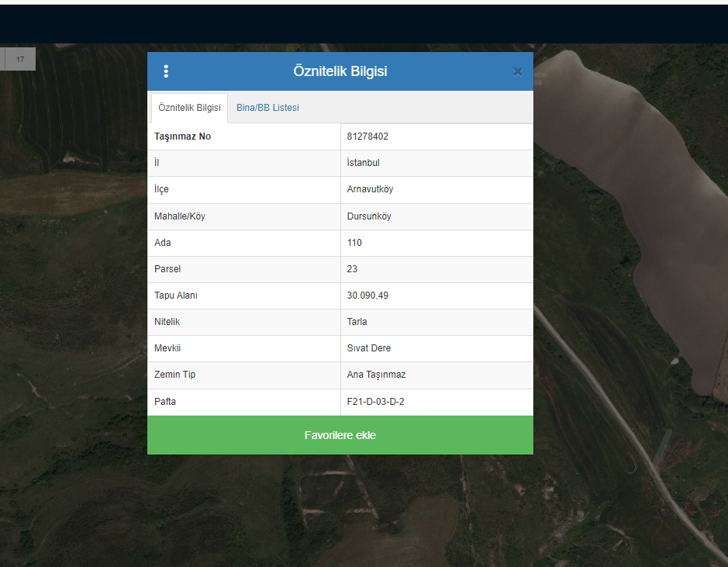
Task: Click the Ada value 110
Action: (354, 243)
